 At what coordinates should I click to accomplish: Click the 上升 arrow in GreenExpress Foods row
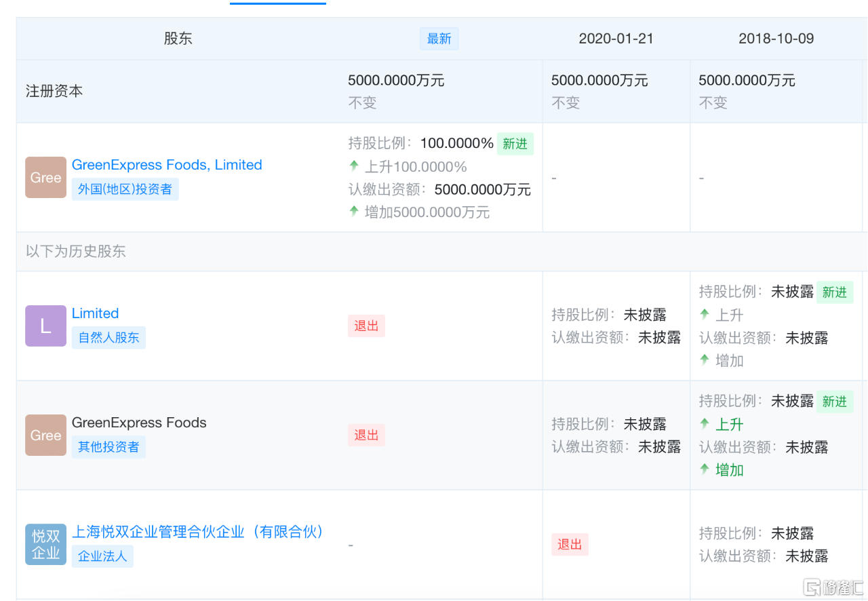tap(705, 423)
